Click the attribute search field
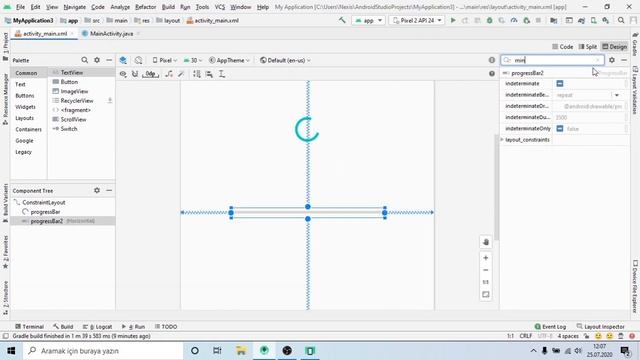This screenshot has height=360, width=640. coord(553,60)
